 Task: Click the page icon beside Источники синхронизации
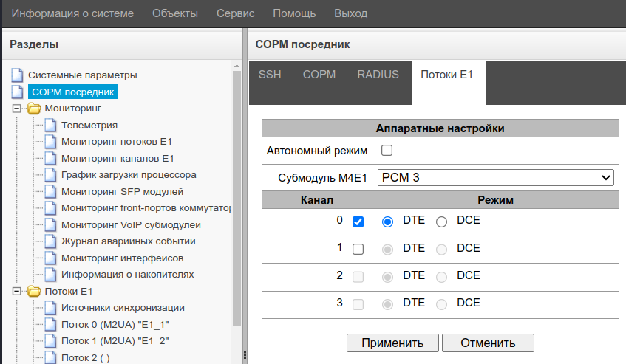pyautogui.click(x=50, y=308)
